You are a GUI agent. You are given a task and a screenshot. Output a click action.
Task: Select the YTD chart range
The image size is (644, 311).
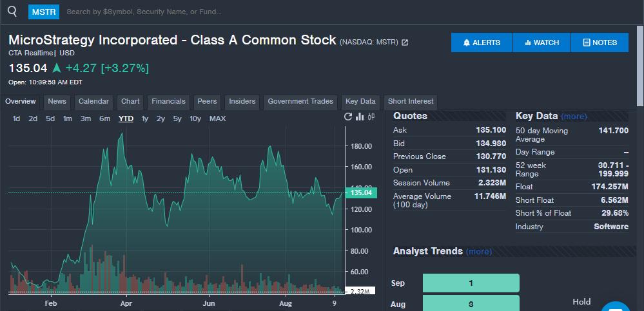(126, 118)
